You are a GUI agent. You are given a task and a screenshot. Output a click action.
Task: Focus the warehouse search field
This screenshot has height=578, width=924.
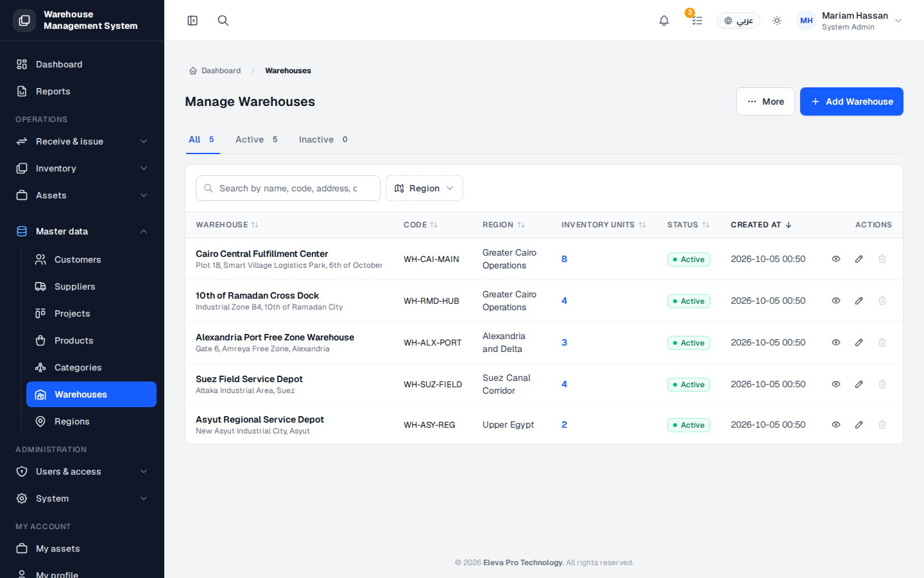(x=288, y=188)
